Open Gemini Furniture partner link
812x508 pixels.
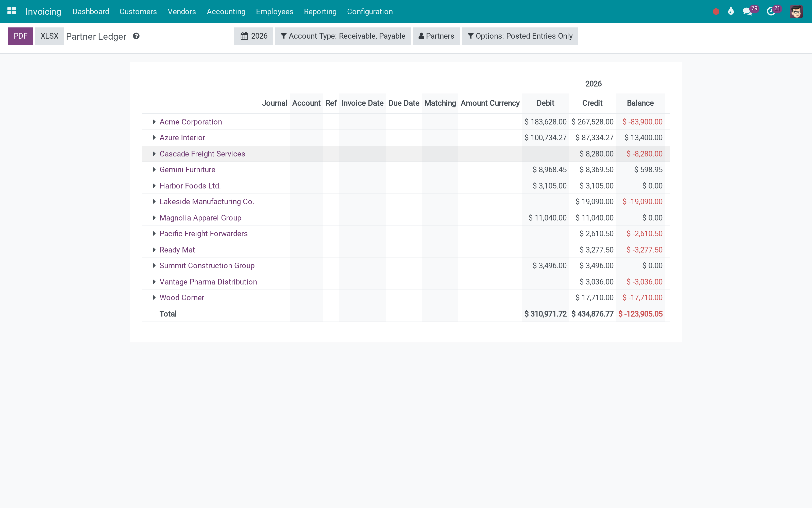click(x=187, y=169)
